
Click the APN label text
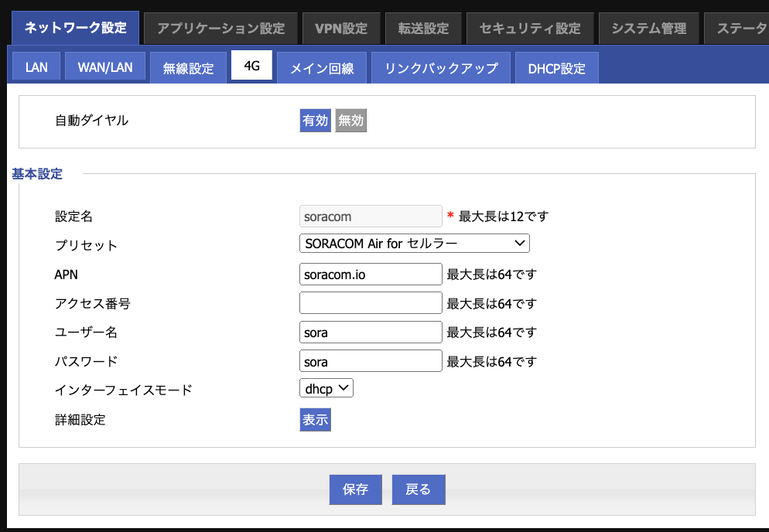[x=67, y=275]
